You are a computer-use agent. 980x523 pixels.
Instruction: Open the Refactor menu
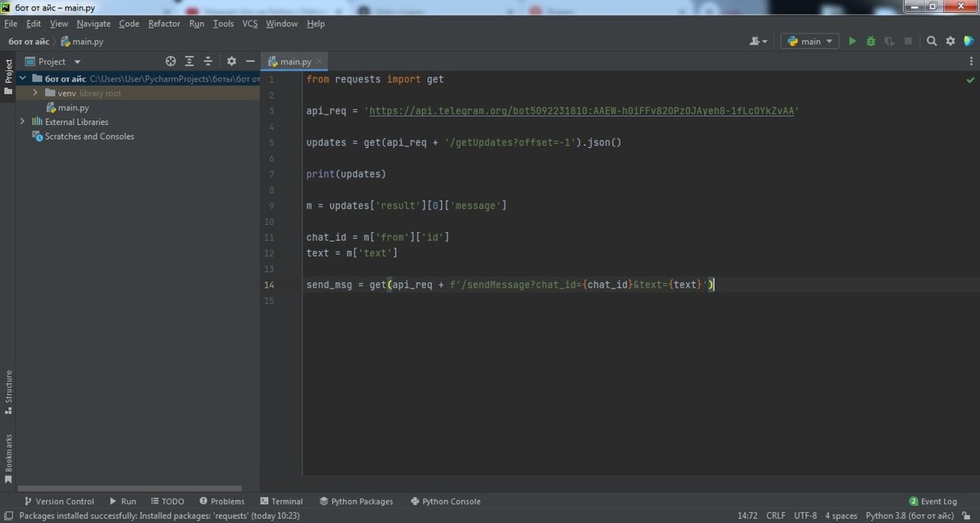[x=164, y=24]
